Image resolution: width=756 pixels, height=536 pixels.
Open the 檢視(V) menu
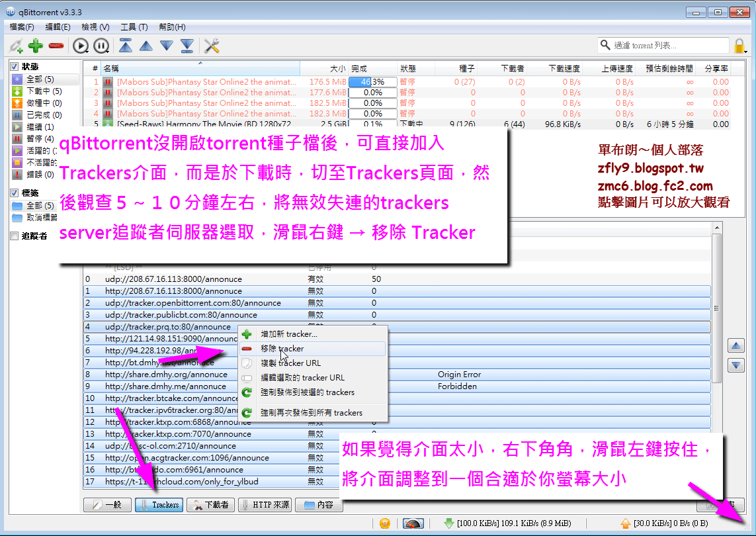95,27
